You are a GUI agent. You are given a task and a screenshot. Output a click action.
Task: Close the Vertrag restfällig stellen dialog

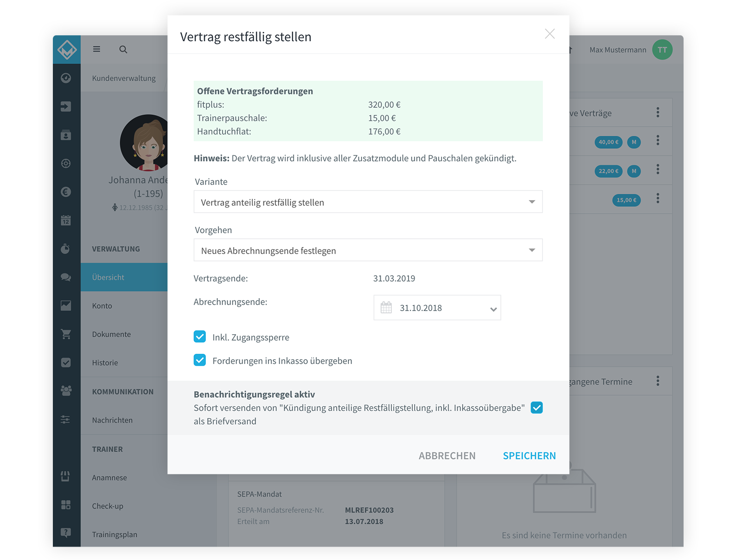coord(550,34)
